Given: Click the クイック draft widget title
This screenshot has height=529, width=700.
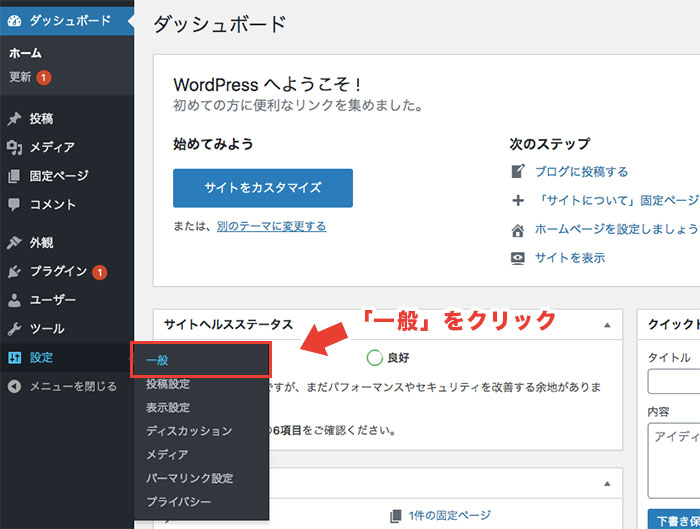Looking at the screenshot, I should click(x=674, y=325).
